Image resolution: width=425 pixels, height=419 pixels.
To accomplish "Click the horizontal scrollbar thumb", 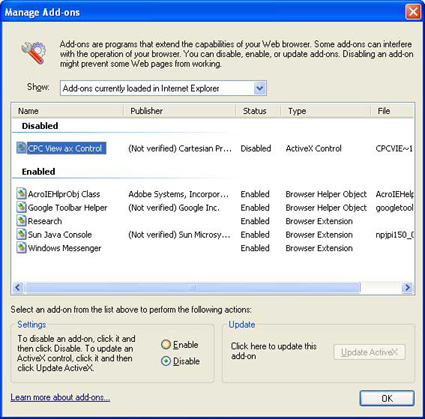I will (x=193, y=287).
